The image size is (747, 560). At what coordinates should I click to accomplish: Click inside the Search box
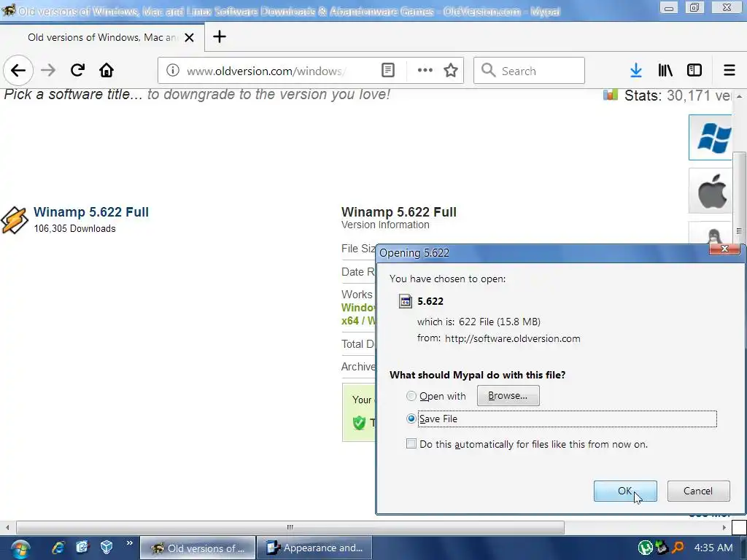529,71
